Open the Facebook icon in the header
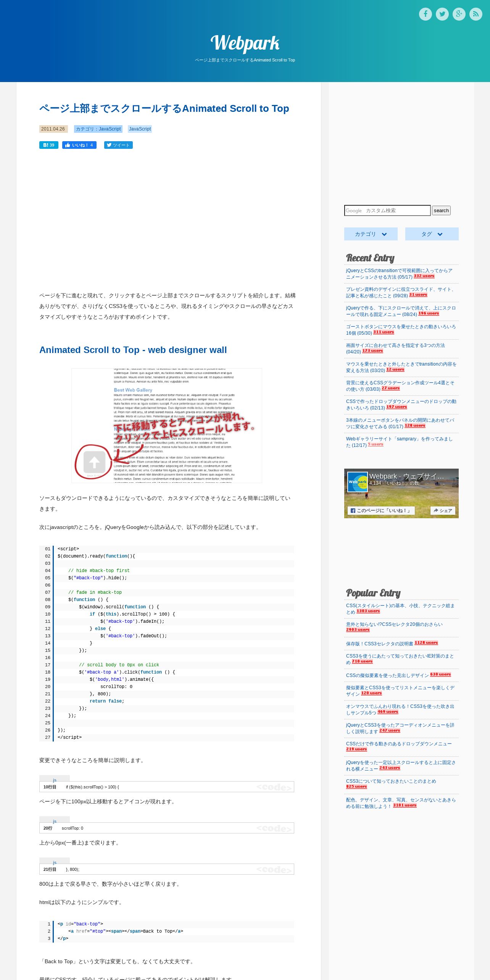 pos(426,14)
